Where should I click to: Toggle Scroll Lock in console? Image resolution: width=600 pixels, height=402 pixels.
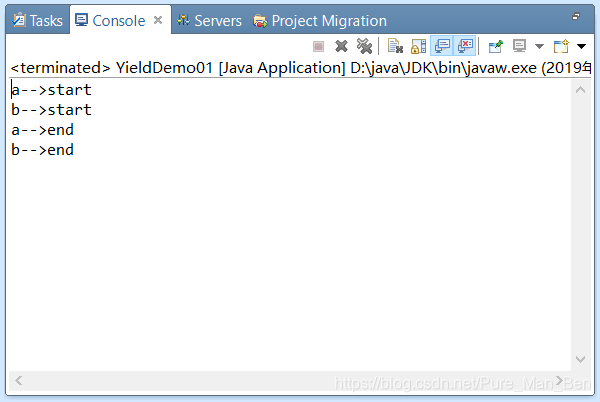(x=418, y=46)
